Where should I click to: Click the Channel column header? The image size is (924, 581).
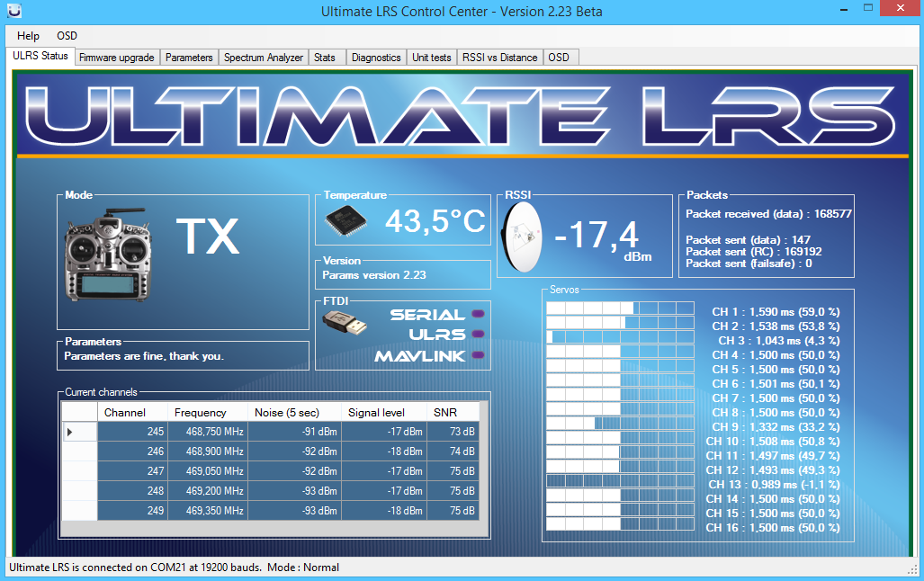[x=132, y=413]
